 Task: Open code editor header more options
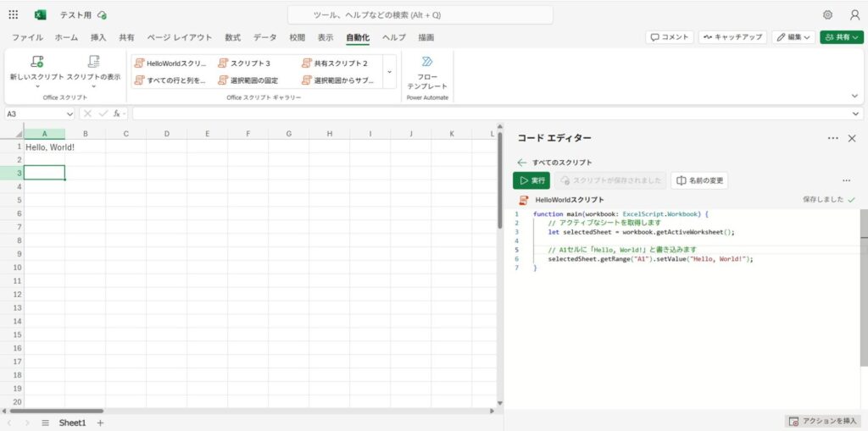832,138
